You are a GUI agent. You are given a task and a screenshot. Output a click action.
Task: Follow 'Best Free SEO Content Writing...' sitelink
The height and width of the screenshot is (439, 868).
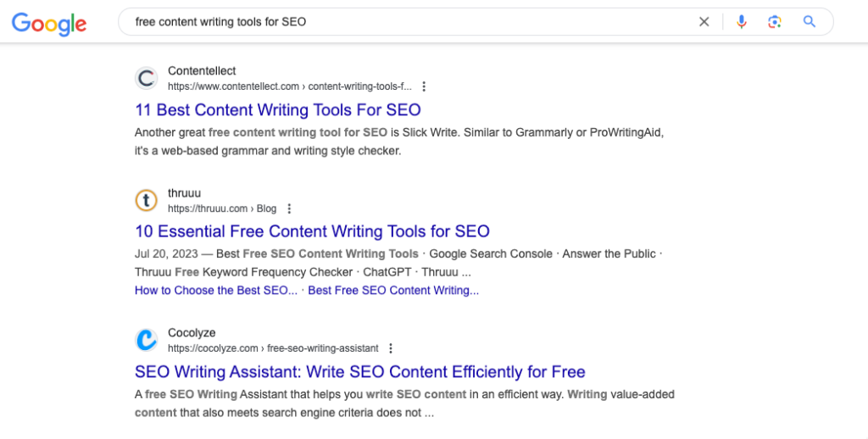[393, 291]
